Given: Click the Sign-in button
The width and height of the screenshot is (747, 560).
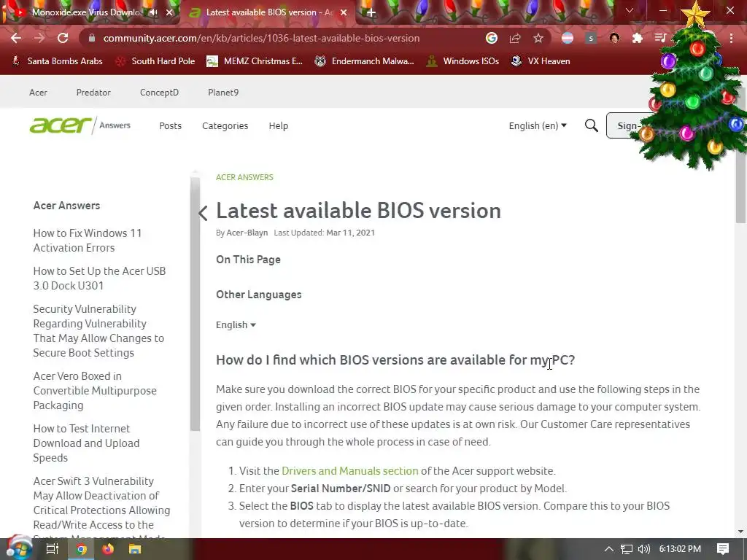Looking at the screenshot, I should [x=624, y=125].
